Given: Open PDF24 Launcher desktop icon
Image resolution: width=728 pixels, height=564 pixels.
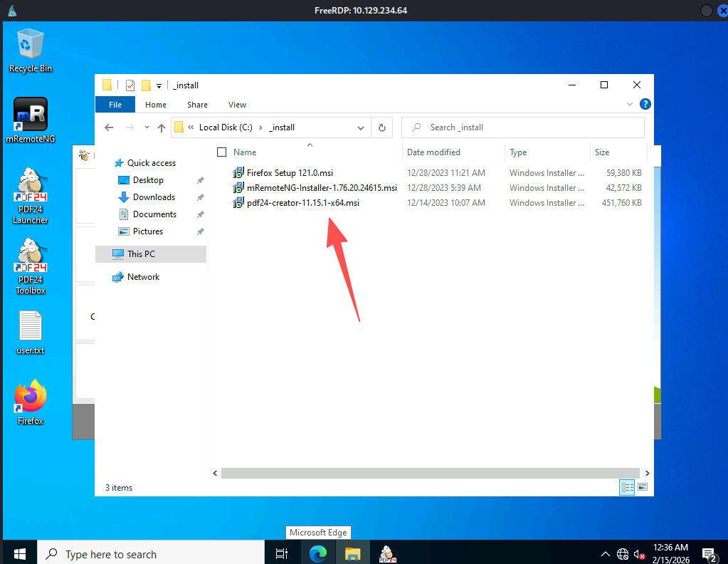Looking at the screenshot, I should point(31,196).
